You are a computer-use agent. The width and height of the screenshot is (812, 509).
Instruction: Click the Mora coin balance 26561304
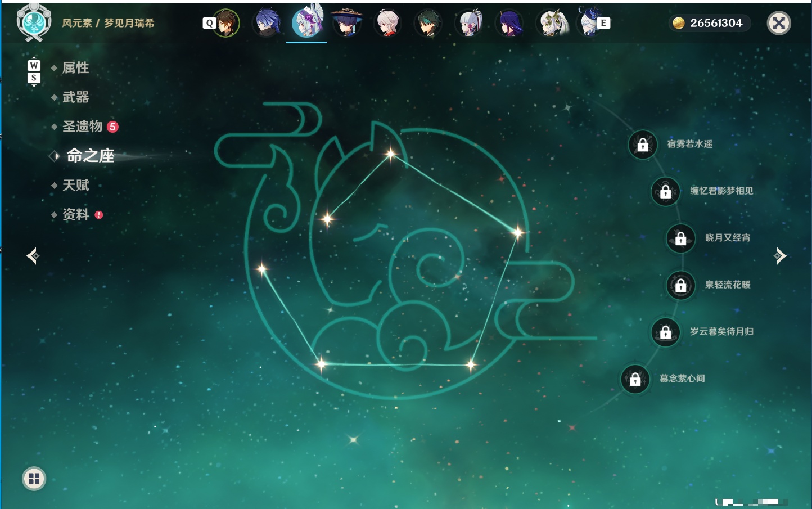tap(710, 23)
